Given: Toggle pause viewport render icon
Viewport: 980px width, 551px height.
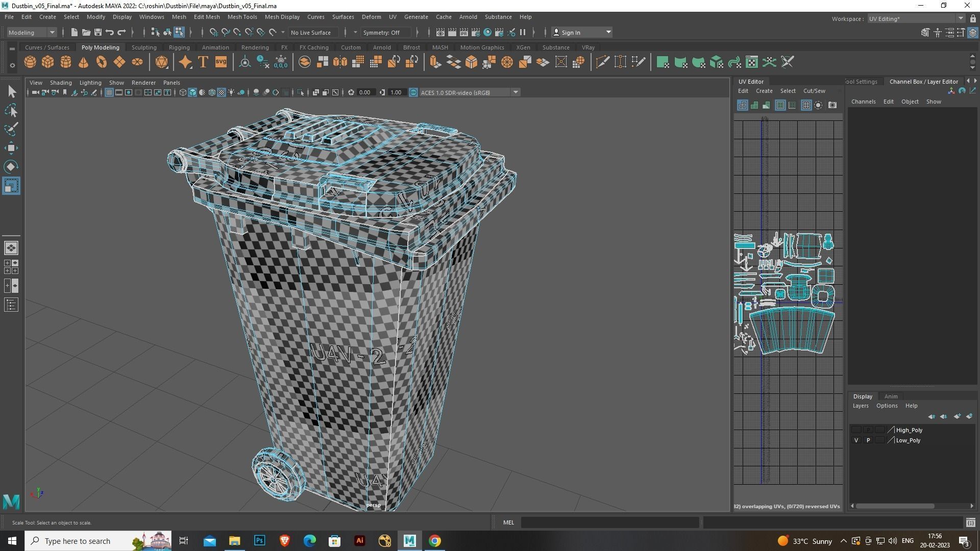Looking at the screenshot, I should (522, 32).
